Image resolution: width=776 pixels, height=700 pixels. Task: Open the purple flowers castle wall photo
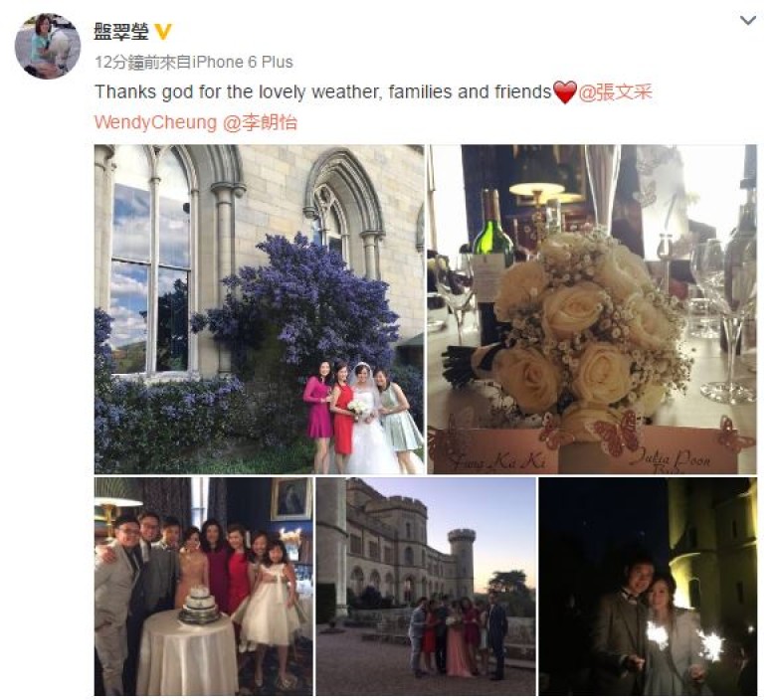[x=259, y=309]
